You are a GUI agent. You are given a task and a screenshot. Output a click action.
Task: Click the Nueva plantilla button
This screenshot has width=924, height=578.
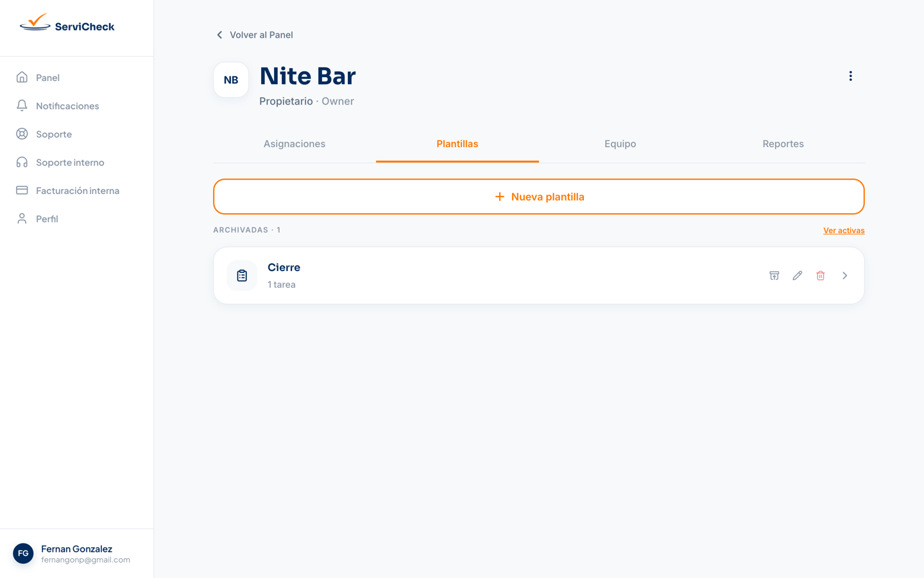[539, 197]
